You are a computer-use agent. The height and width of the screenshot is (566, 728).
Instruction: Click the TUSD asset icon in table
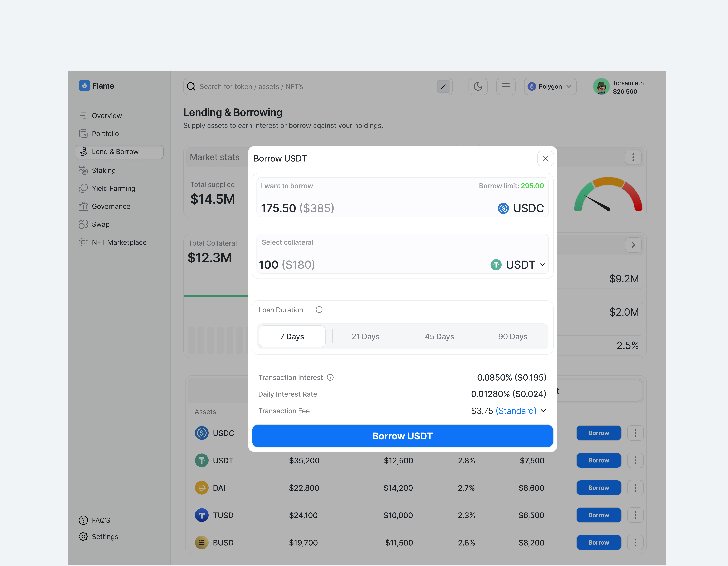(x=202, y=515)
